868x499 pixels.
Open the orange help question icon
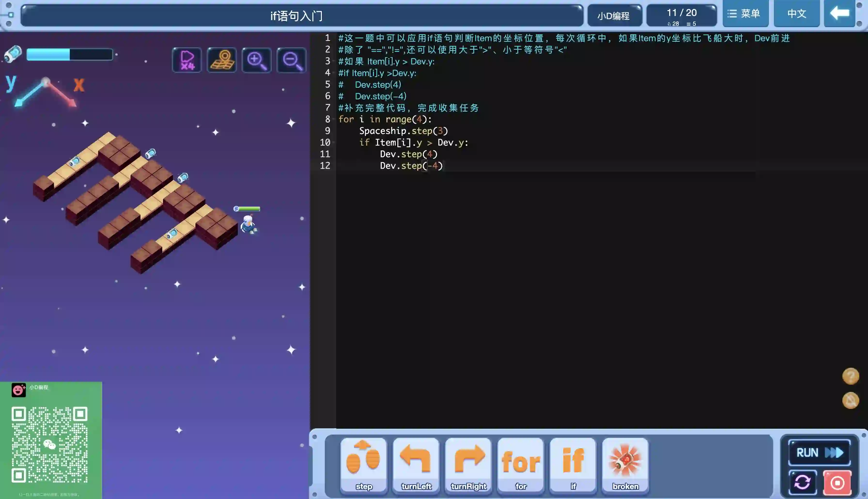[x=851, y=376]
